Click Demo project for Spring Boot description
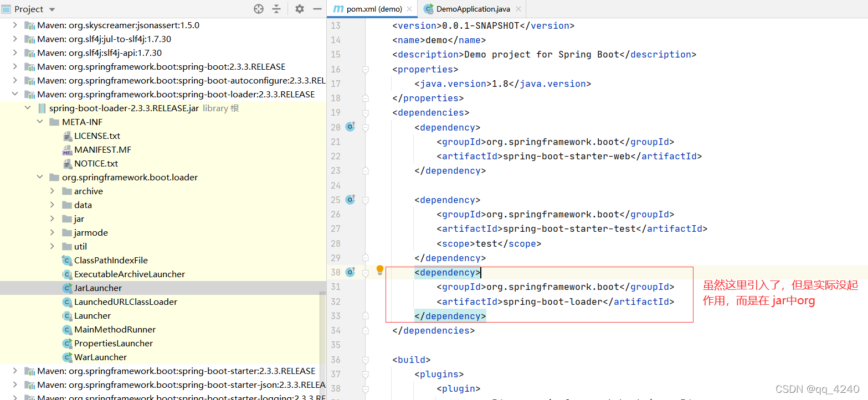The width and height of the screenshot is (868, 400). click(542, 54)
